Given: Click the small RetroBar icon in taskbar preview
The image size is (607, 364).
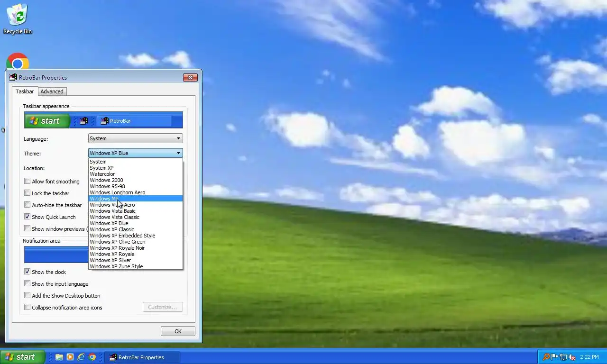Looking at the screenshot, I should pyautogui.click(x=84, y=121).
